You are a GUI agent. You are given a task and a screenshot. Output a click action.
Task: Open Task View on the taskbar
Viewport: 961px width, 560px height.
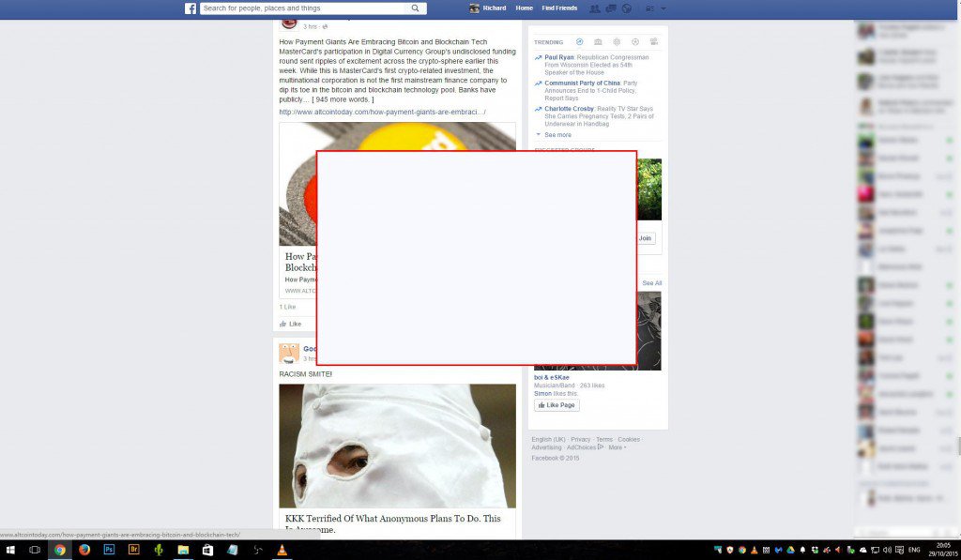pyautogui.click(x=35, y=550)
